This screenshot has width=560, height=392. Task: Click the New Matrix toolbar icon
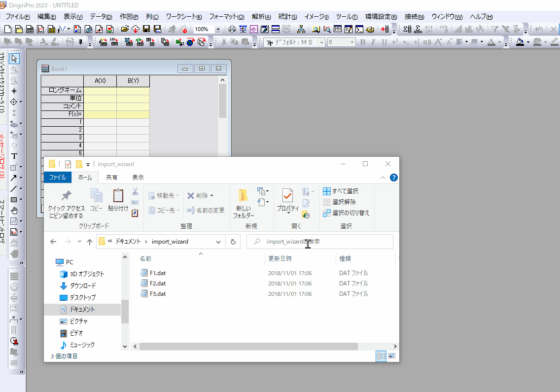[x=51, y=29]
